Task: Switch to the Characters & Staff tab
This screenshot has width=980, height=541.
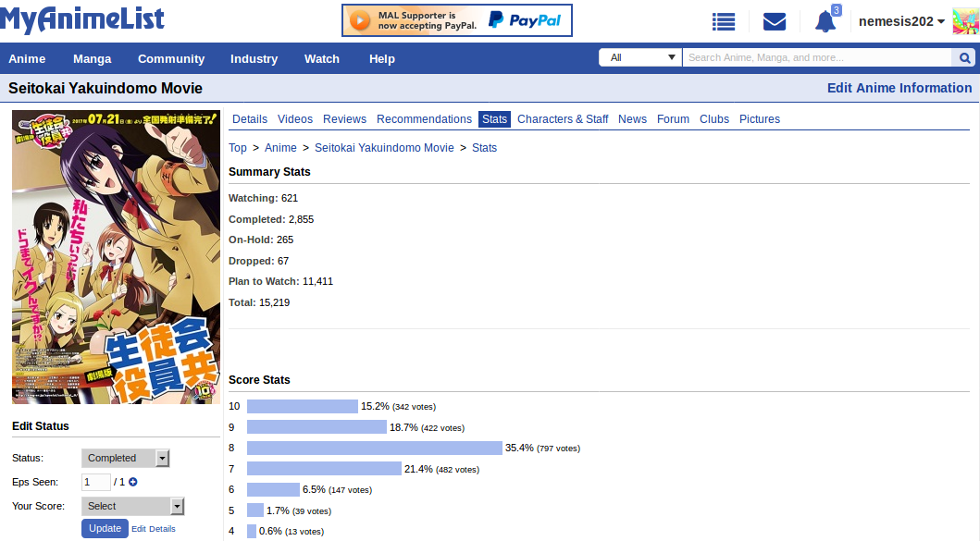Action: tap(563, 119)
